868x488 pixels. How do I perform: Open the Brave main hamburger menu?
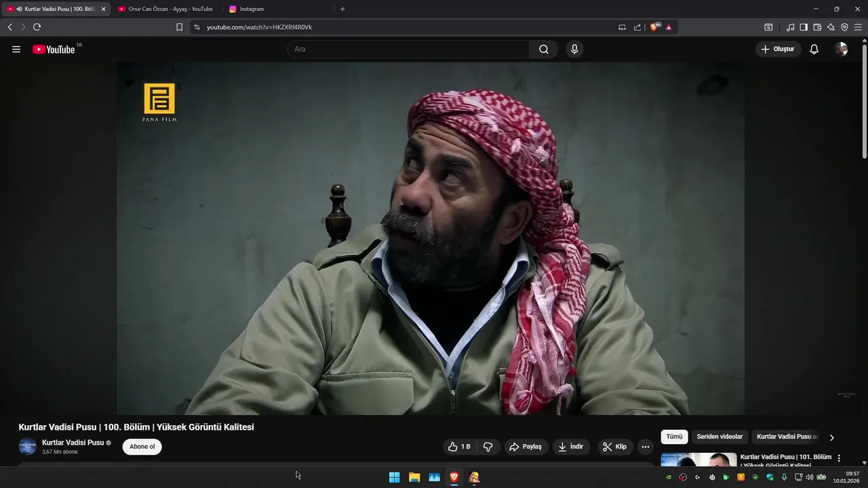(859, 27)
